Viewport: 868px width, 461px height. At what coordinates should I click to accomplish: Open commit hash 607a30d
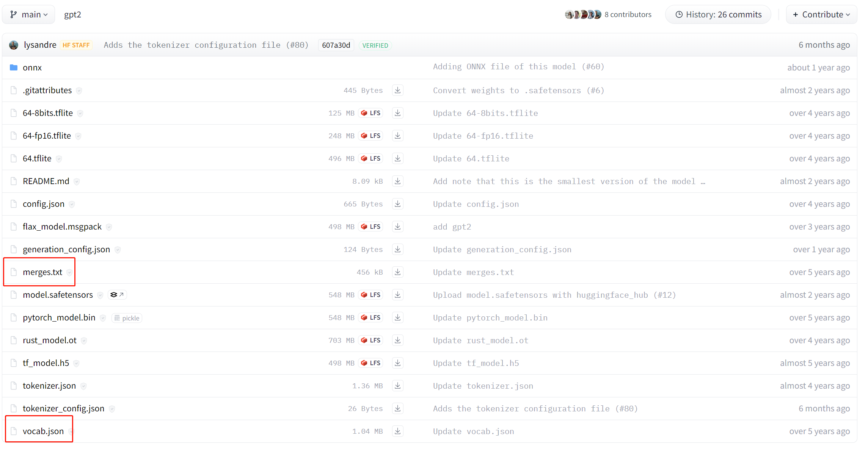pyautogui.click(x=336, y=45)
